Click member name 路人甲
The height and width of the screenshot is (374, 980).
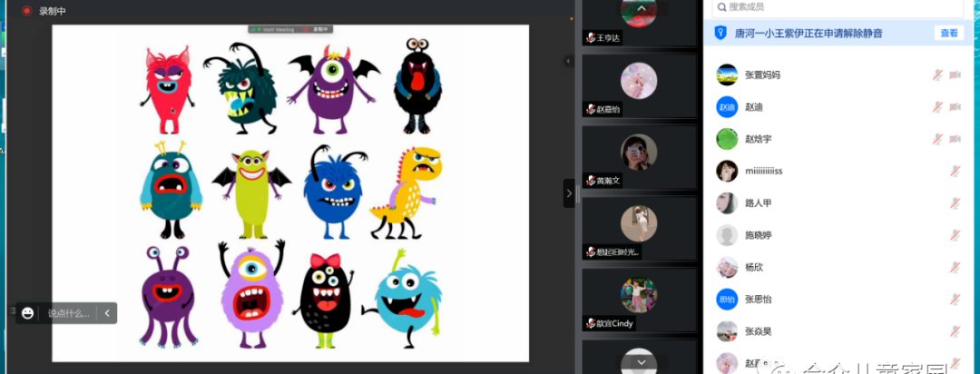point(758,203)
